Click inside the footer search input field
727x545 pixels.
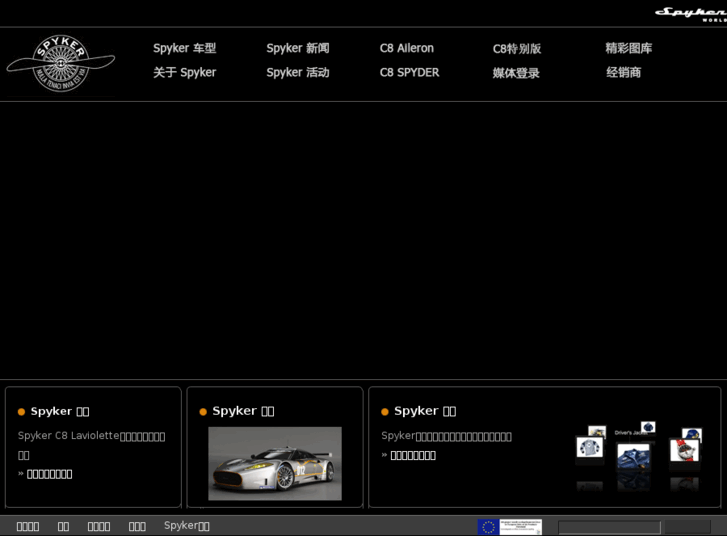609,527
